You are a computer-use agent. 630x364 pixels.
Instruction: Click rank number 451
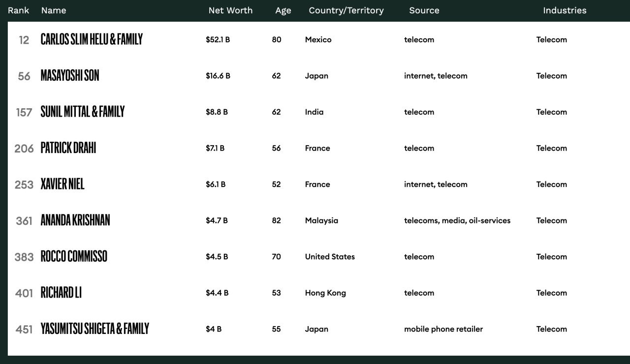24,329
